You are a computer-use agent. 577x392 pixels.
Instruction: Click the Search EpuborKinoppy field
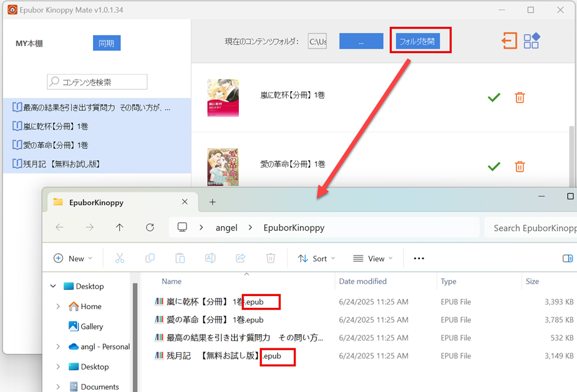click(531, 228)
